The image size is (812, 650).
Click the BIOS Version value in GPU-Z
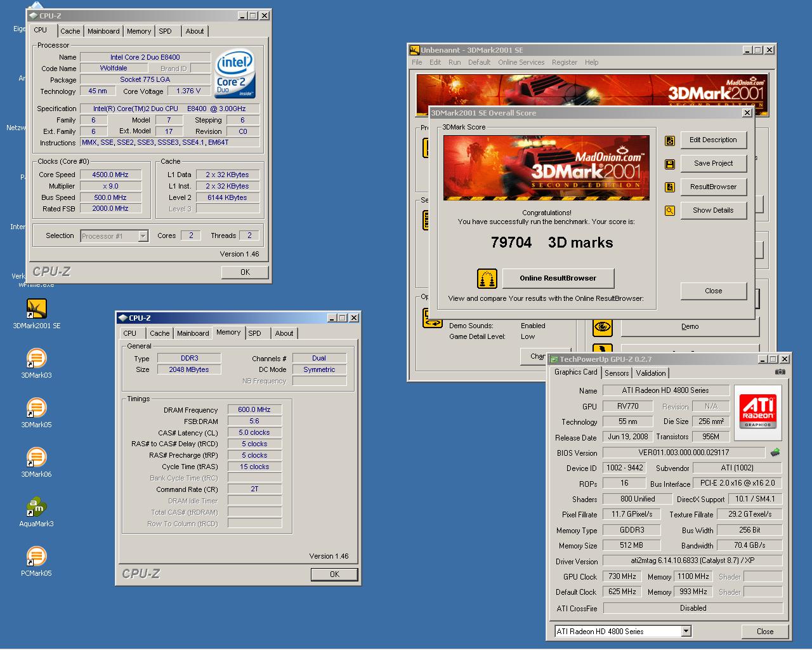683,453
